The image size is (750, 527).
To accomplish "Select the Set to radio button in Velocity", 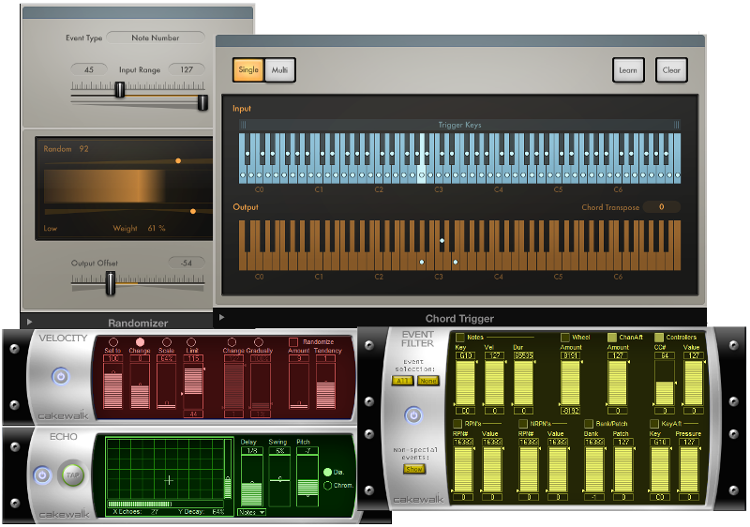I will (x=113, y=342).
